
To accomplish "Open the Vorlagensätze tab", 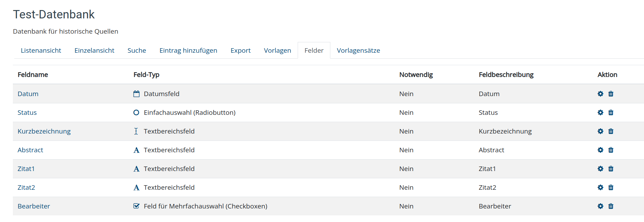I will coord(358,50).
